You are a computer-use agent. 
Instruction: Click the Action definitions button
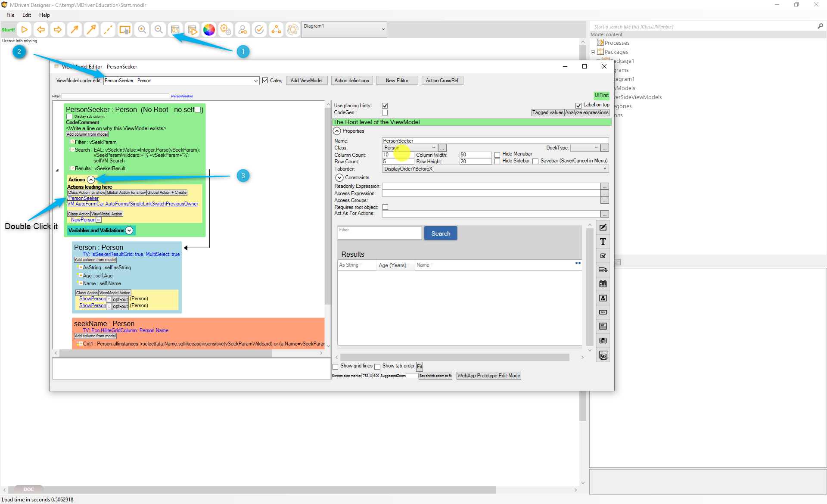point(351,81)
